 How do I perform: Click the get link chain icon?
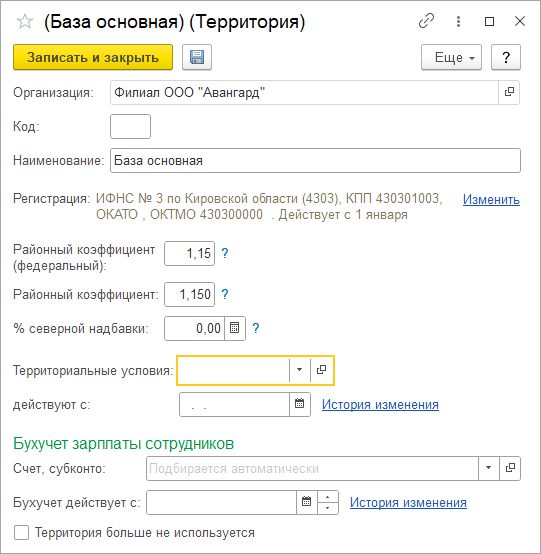coord(427,21)
